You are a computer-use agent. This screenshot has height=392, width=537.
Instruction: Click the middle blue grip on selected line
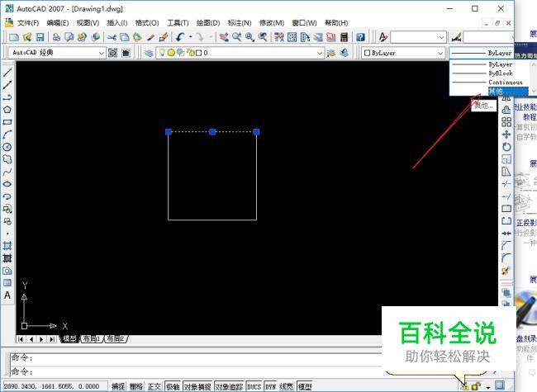click(212, 132)
